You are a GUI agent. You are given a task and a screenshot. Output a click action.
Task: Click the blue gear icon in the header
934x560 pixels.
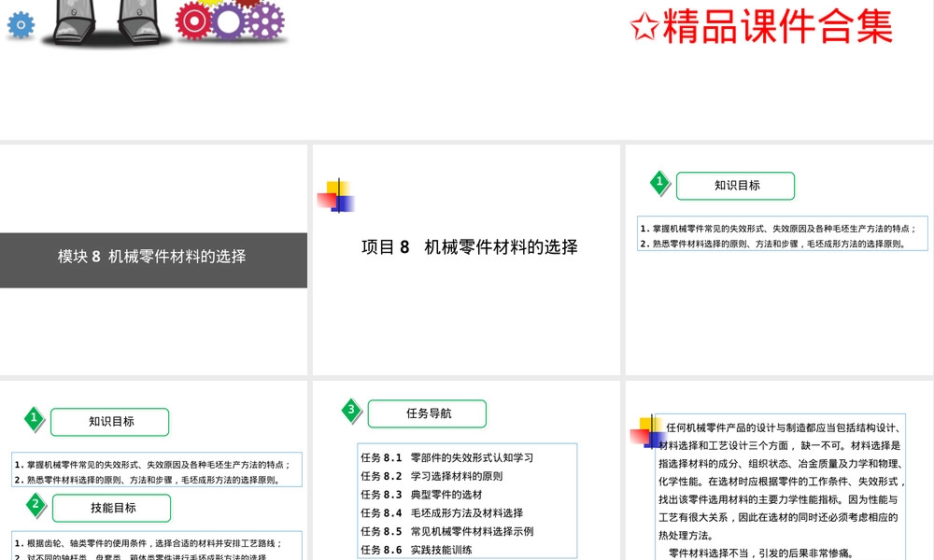click(21, 25)
